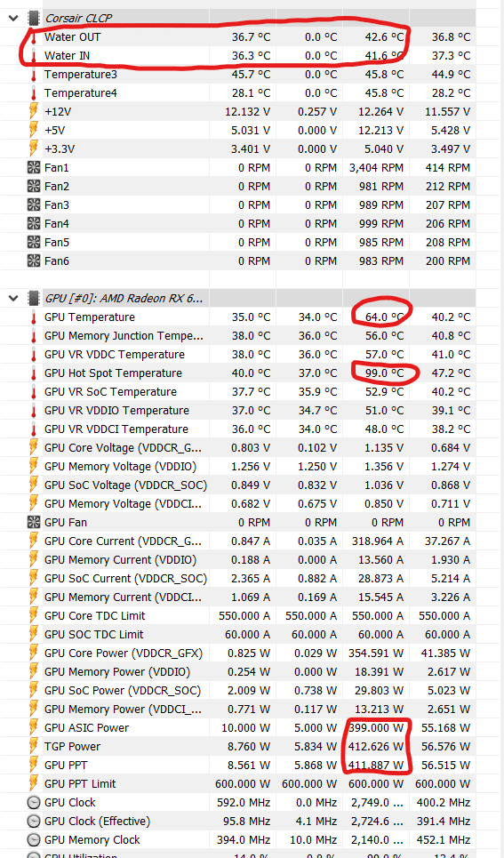Select the Water OUT sensor label
The height and width of the screenshot is (858, 504).
73,37
